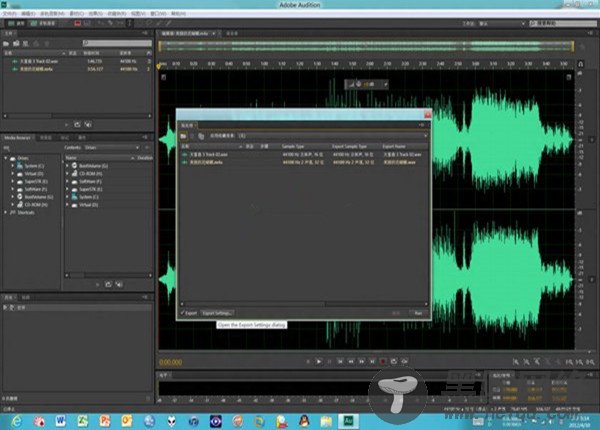Click the Export Settings button

[217, 313]
